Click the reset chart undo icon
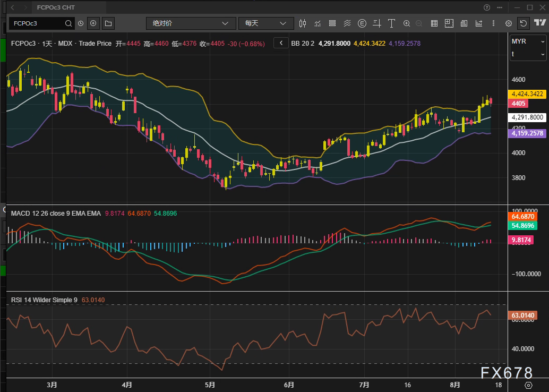The image size is (549, 392). (524, 23)
